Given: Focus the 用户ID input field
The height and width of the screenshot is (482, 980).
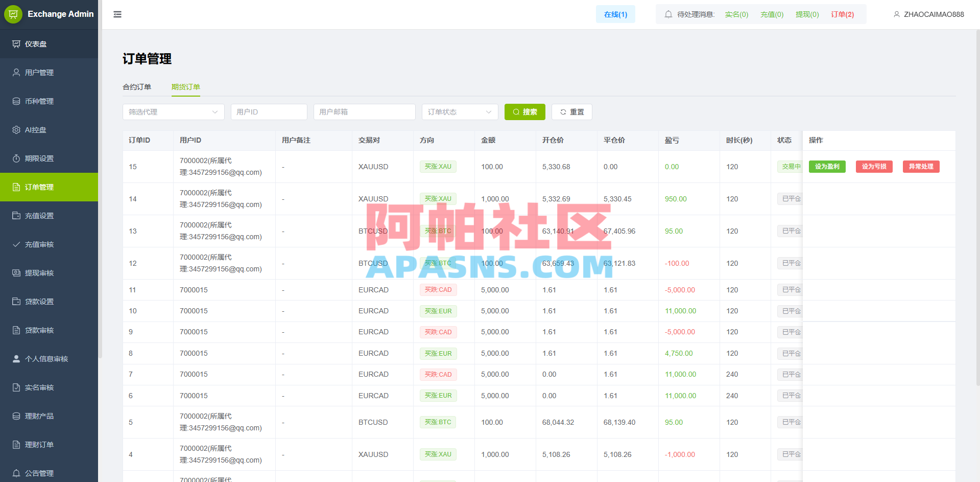Looking at the screenshot, I should pos(269,112).
